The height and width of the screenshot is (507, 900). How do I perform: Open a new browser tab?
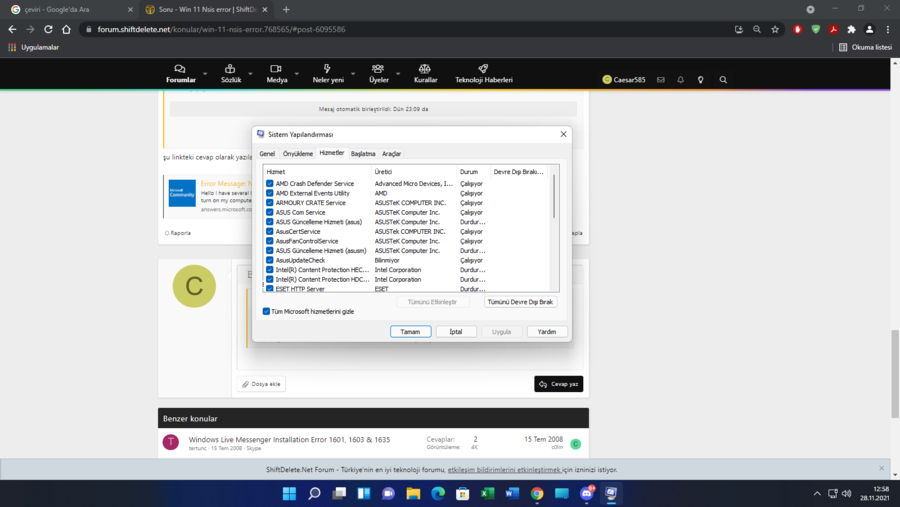click(x=286, y=10)
